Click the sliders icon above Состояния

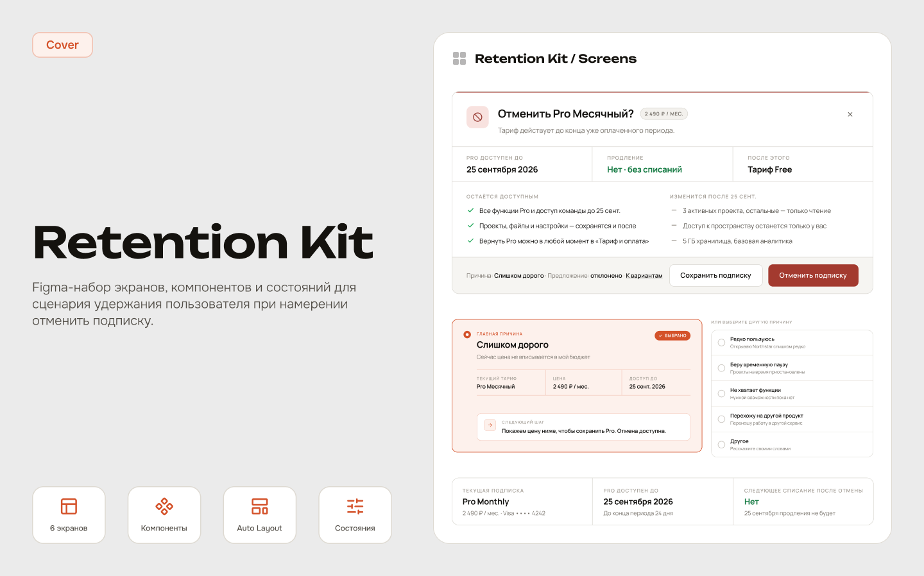[x=355, y=507]
